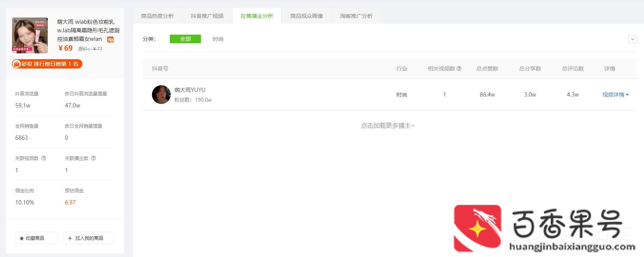The image size is (644, 257).
Task: Click the 抖音号 column header
Action: 160,69
